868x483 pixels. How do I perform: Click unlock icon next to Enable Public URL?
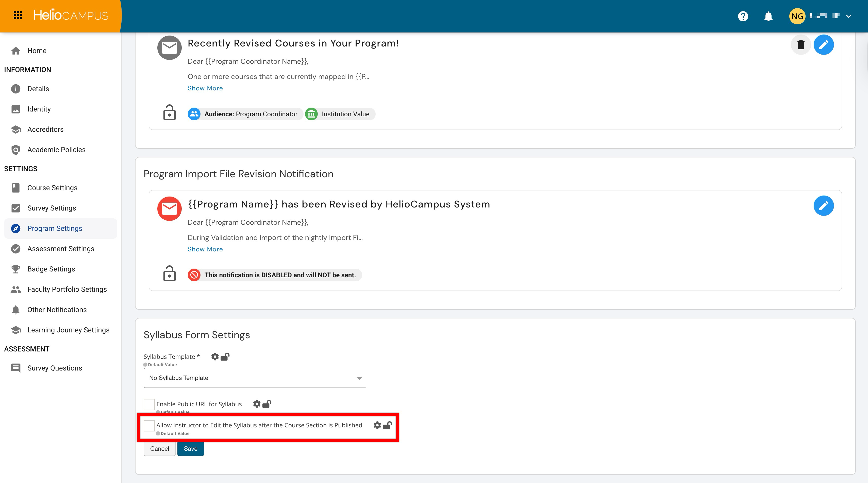tap(267, 404)
